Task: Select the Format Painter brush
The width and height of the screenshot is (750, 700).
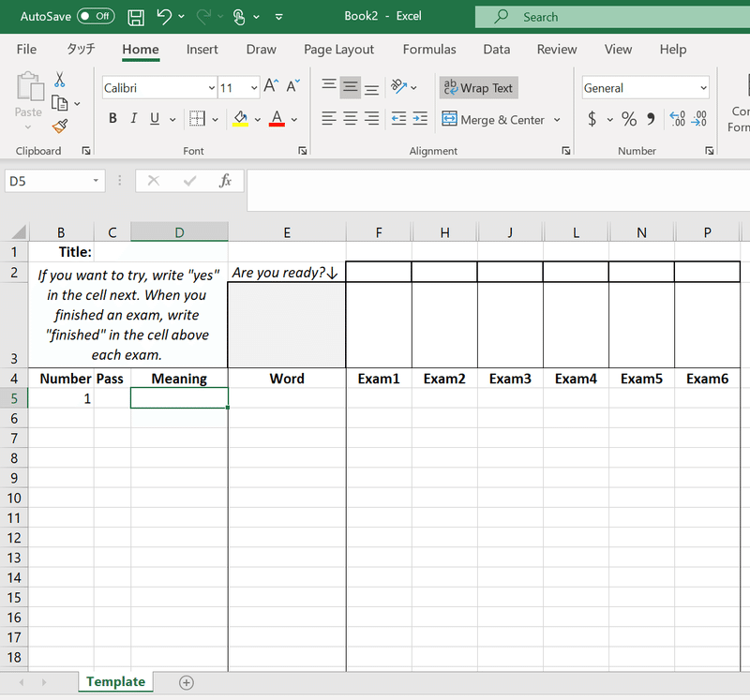Action: pyautogui.click(x=60, y=127)
